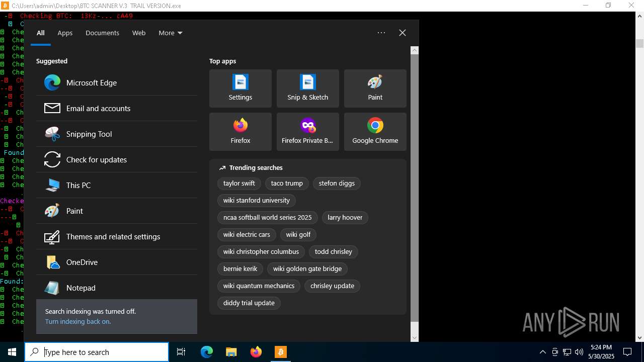The image size is (644, 362).
Task: Select Check for updates suggestion
Action: tap(117, 160)
